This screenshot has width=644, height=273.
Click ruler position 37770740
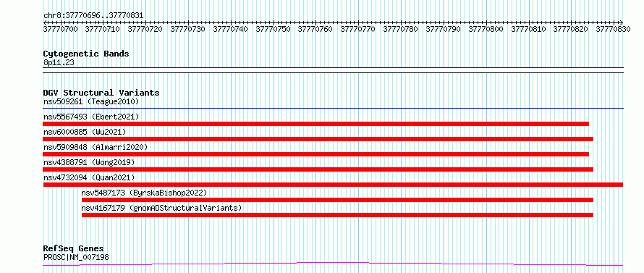click(230, 29)
